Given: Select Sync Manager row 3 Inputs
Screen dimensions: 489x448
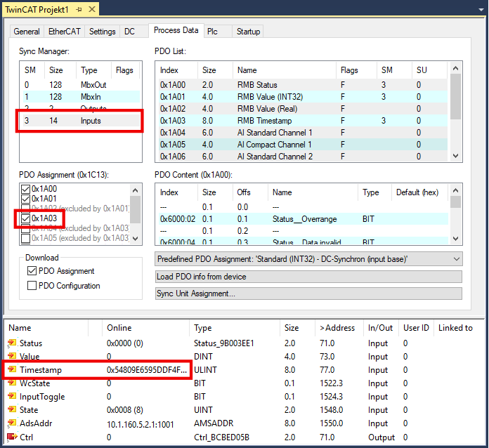Looking at the screenshot, I should click(81, 121).
